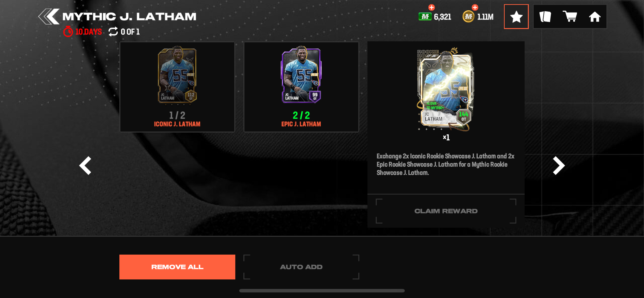
Task: Return to the home screen icon
Action: pyautogui.click(x=594, y=17)
